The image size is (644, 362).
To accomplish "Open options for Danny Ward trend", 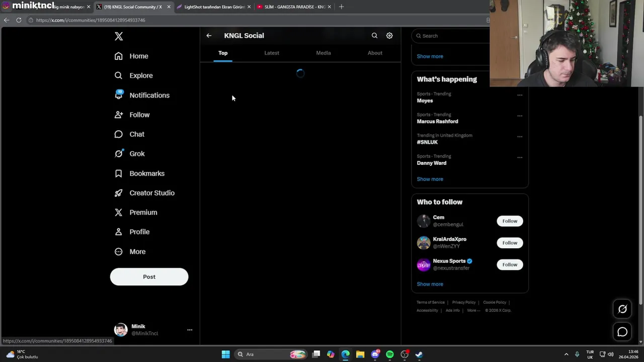I will (520, 157).
